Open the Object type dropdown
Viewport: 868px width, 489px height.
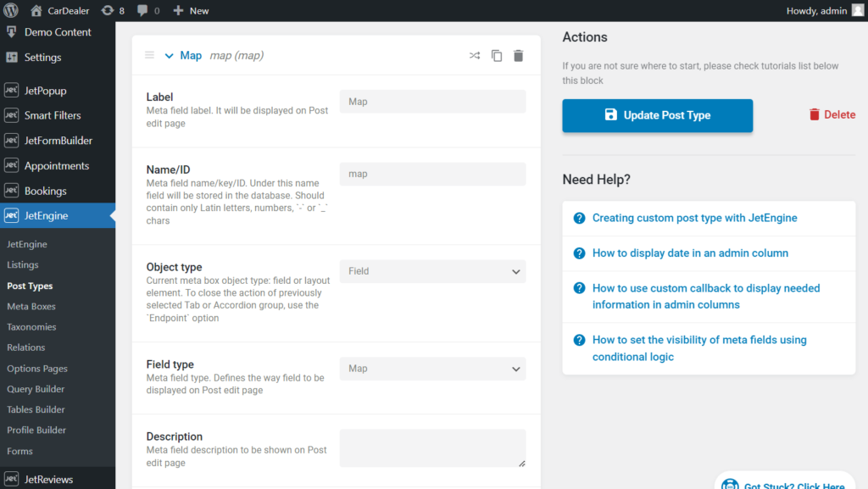point(433,271)
